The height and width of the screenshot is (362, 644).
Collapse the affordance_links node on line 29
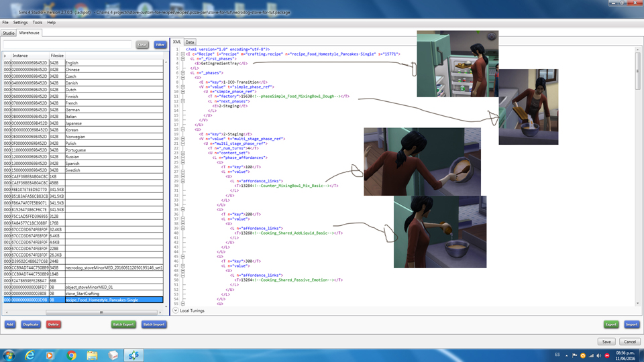[182, 181]
